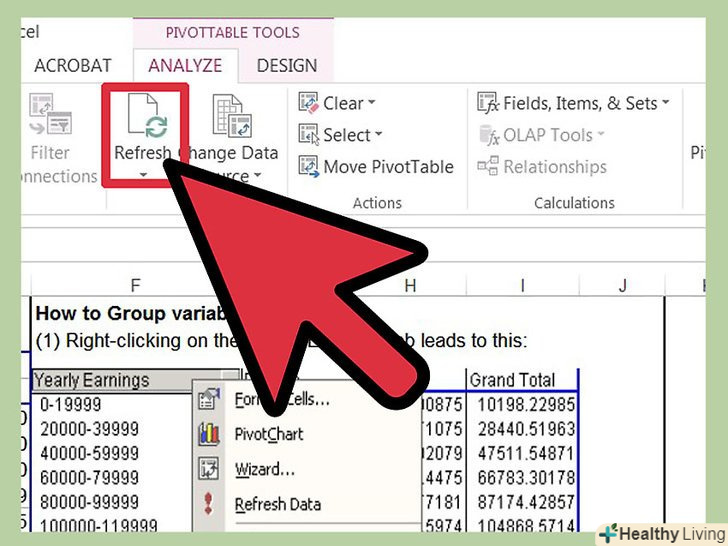Choose Refresh Data from the context menu
Screen dimensions: 728x546
point(278,504)
